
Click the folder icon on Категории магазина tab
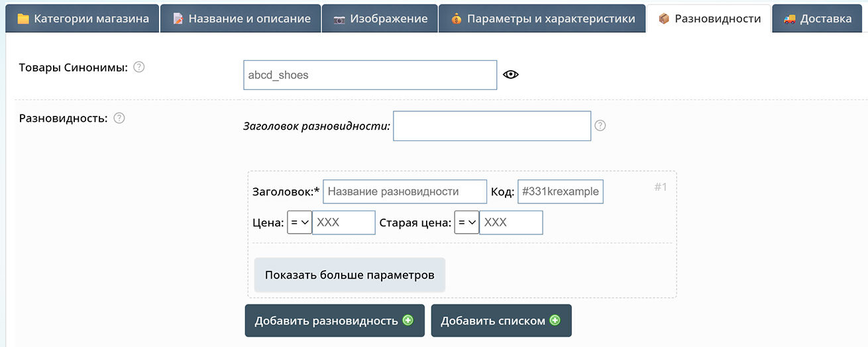[23, 19]
